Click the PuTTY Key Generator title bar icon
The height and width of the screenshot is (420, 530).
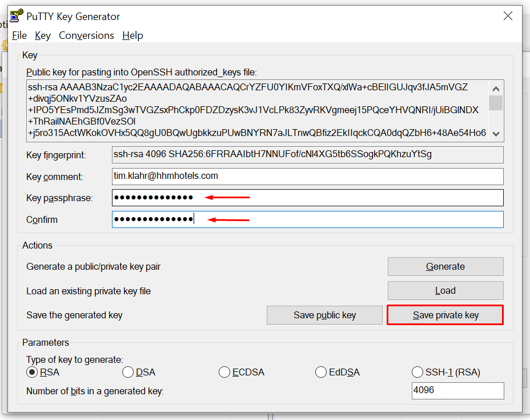17,15
